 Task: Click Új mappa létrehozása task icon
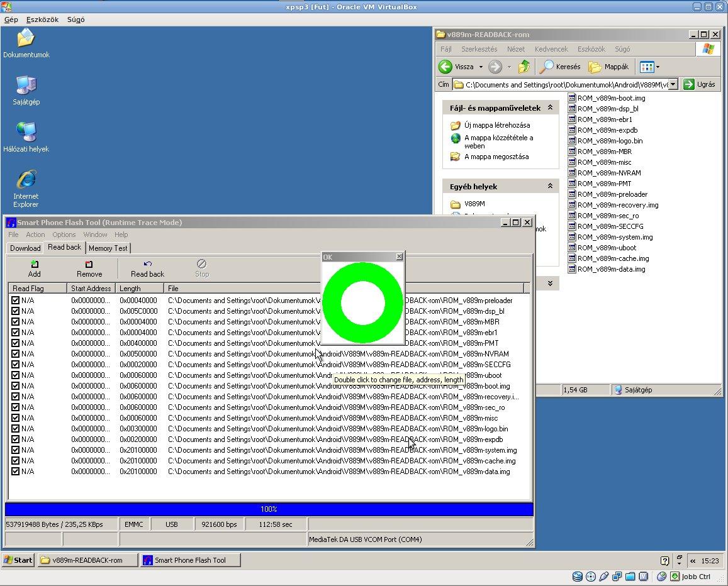[x=456, y=125]
